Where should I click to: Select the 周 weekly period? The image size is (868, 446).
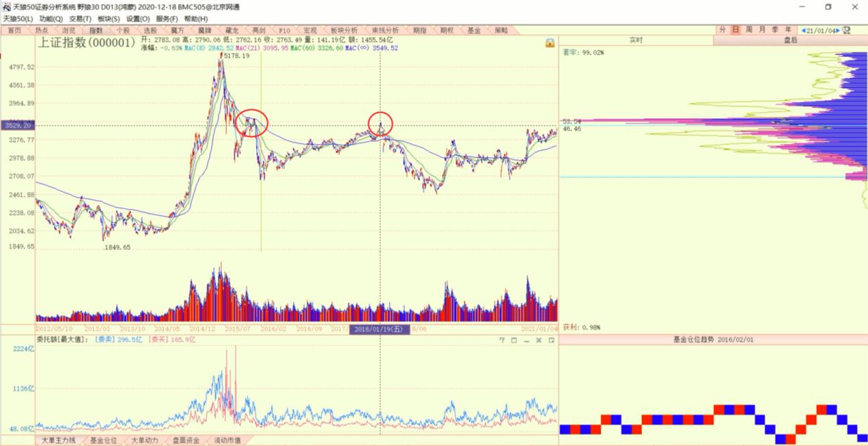749,30
